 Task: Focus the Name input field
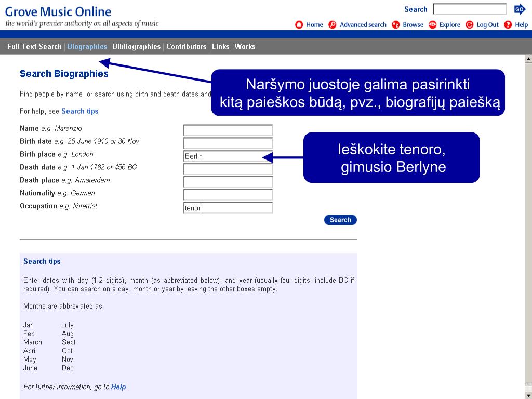228,130
